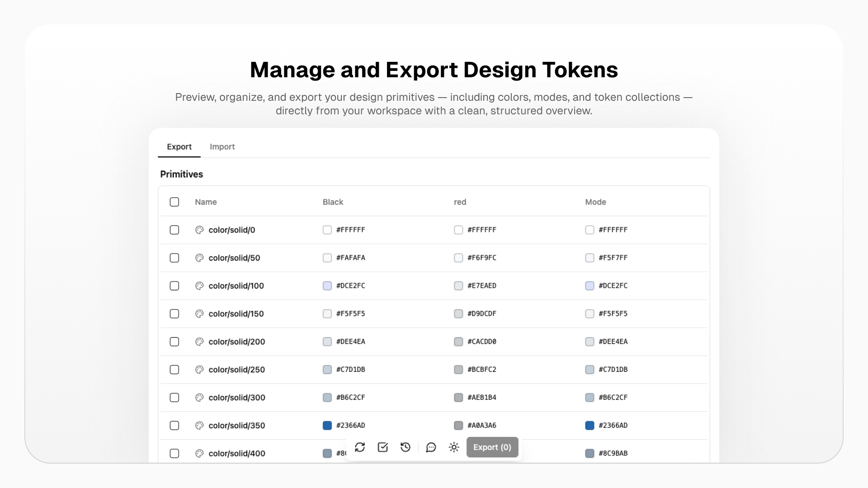Screen dimensions: 868x488
Task: Open the feedback chat bubble icon
Action: click(431, 447)
